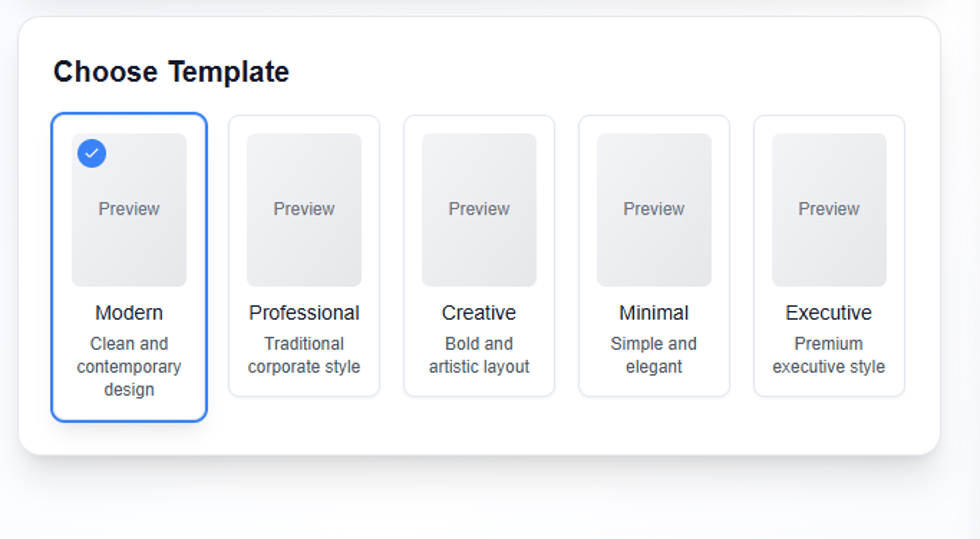Click 'Simple and elegant' description
Viewport: 980px width, 539px height.
click(654, 355)
